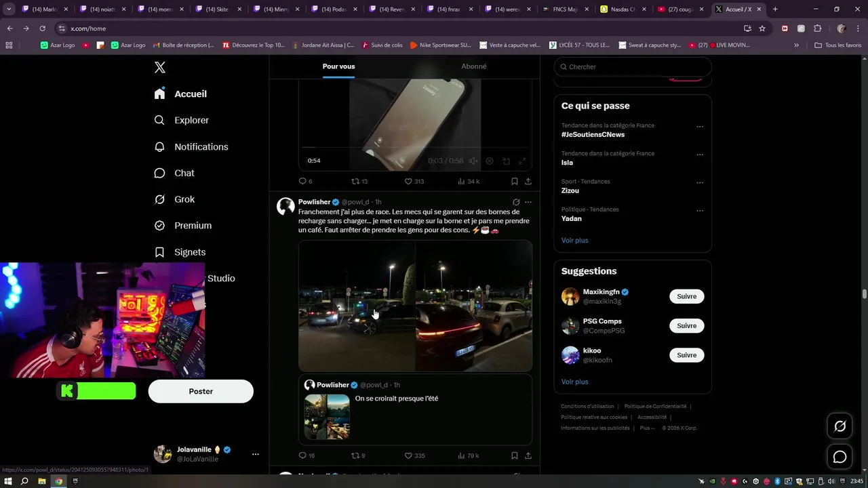Bookmark page with star icon
868x488 pixels.
[x=762, y=28]
